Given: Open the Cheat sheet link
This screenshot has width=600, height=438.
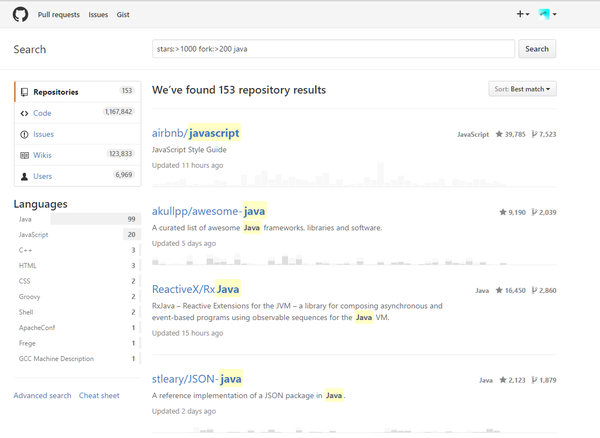Looking at the screenshot, I should point(99,396).
